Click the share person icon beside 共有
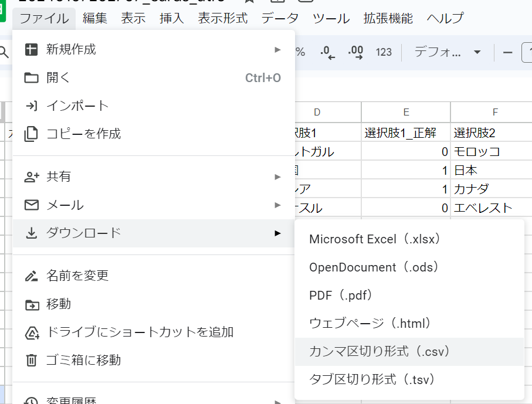 pyautogui.click(x=32, y=176)
